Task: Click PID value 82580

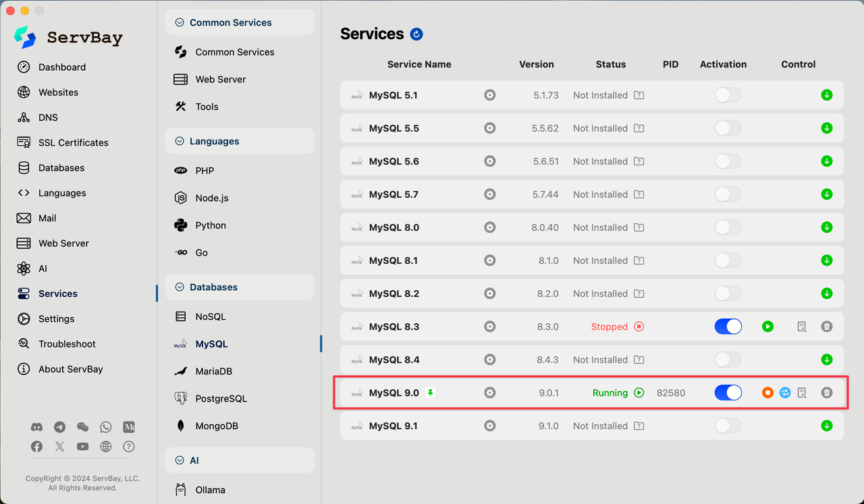Action: (671, 393)
